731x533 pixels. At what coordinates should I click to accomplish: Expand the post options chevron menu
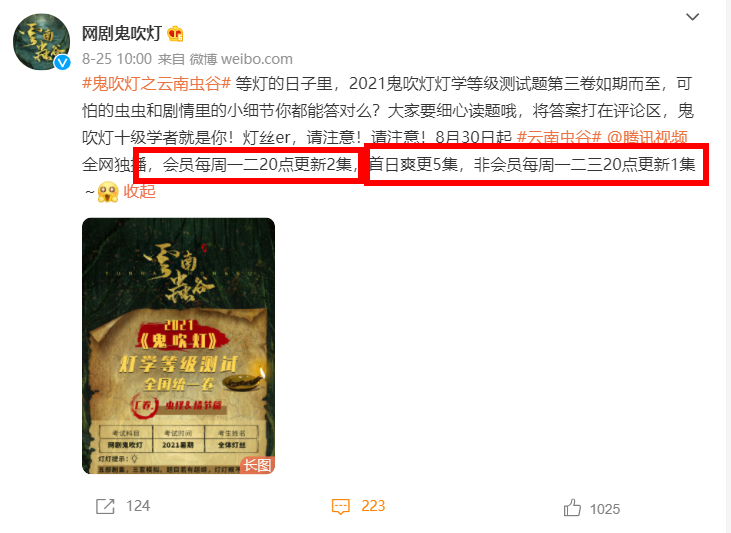[x=693, y=17]
